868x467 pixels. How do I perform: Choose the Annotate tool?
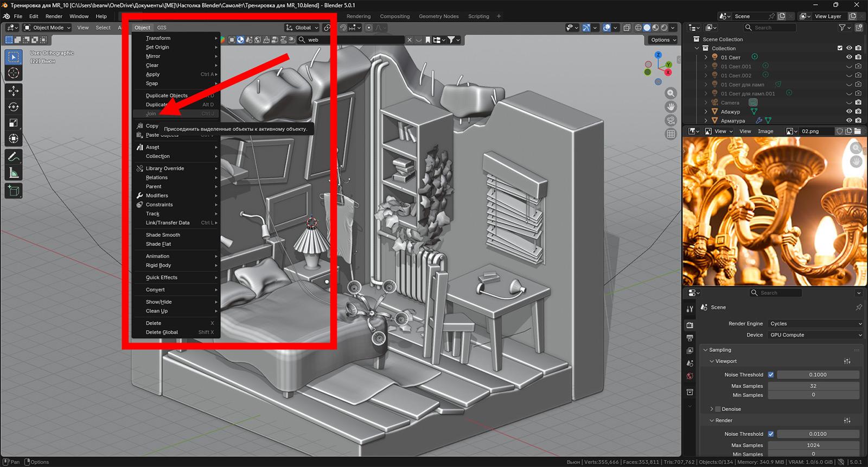14,157
